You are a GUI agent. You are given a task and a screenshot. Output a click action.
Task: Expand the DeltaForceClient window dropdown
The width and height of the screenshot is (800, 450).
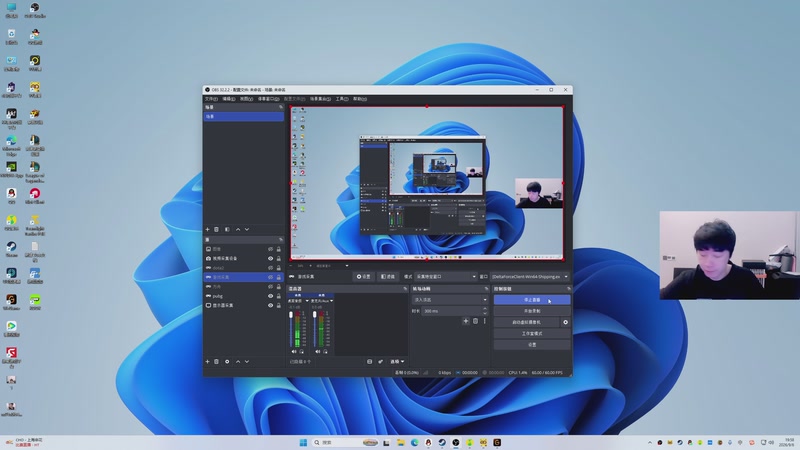530,277
